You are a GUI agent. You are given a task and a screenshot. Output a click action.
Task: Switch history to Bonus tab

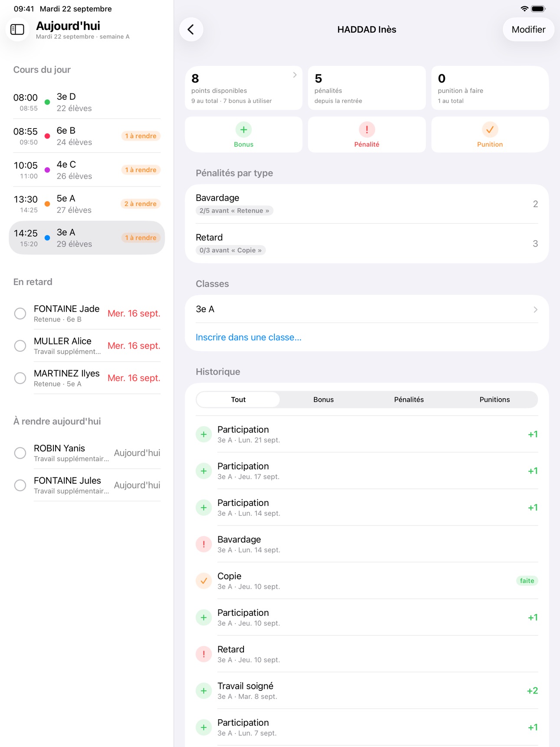pyautogui.click(x=324, y=400)
